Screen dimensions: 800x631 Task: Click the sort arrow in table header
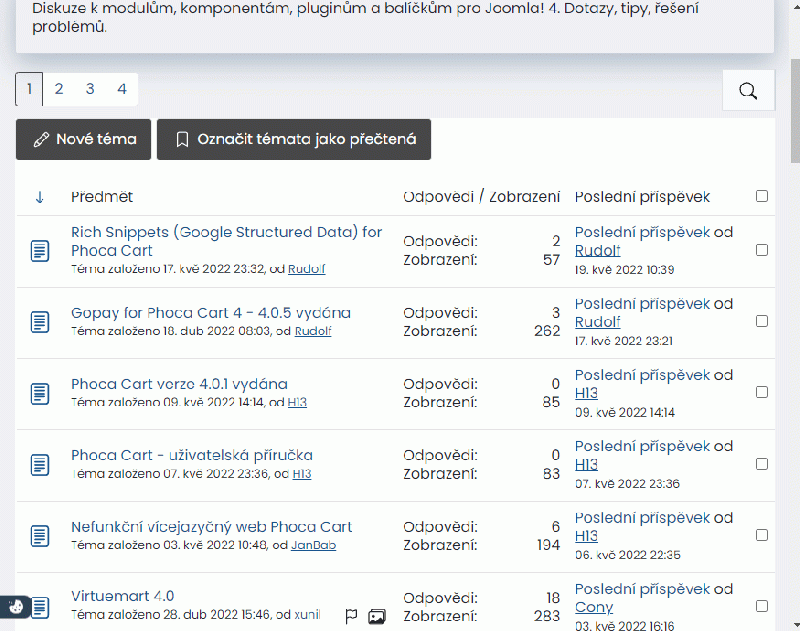pyautogui.click(x=40, y=197)
